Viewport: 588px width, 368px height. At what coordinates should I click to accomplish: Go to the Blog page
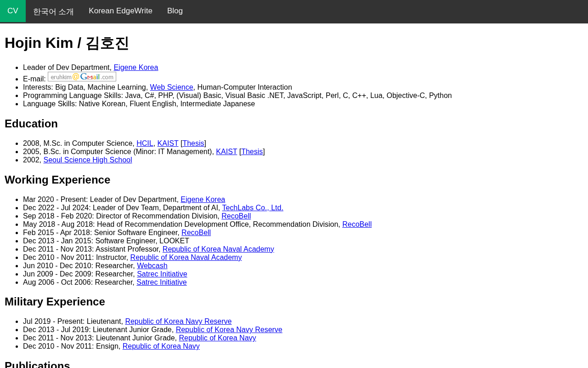point(175,11)
